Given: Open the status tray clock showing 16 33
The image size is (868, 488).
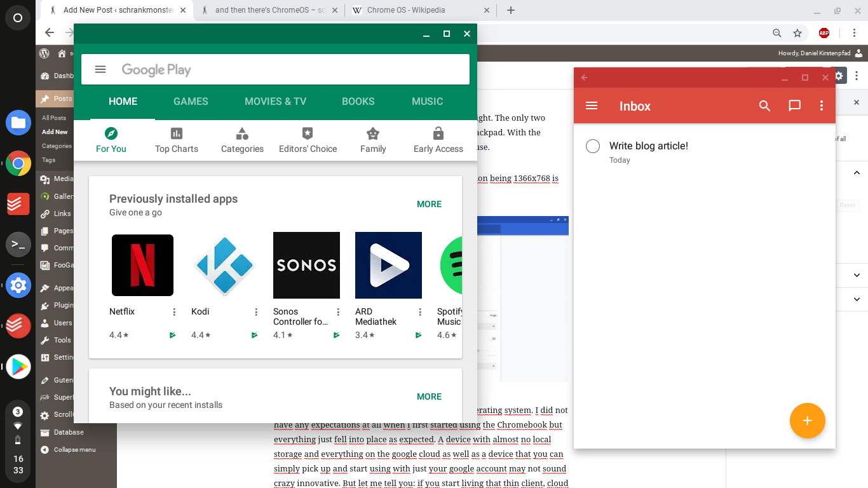Looking at the screenshot, I should (x=18, y=464).
